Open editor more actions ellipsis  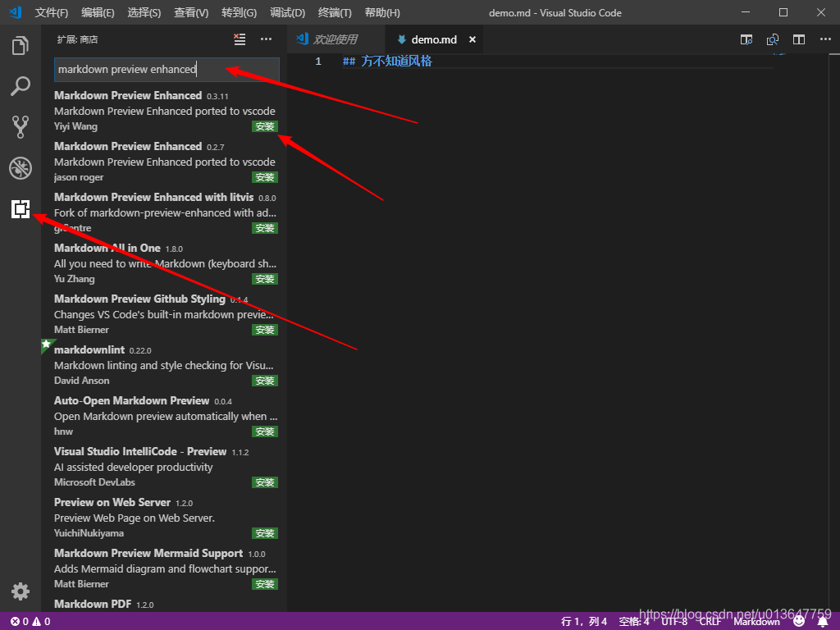(x=825, y=39)
